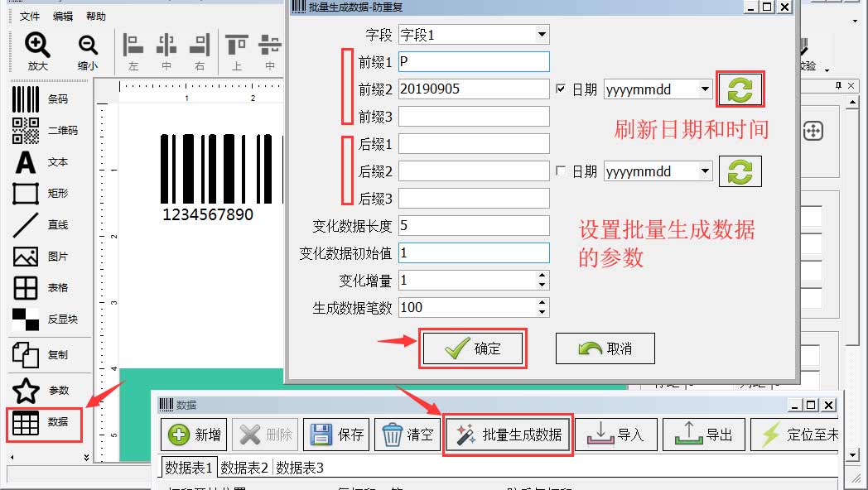The width and height of the screenshot is (868, 490).
Task: Enable the 日期 checkbox beside 后缀2
Action: coord(562,171)
